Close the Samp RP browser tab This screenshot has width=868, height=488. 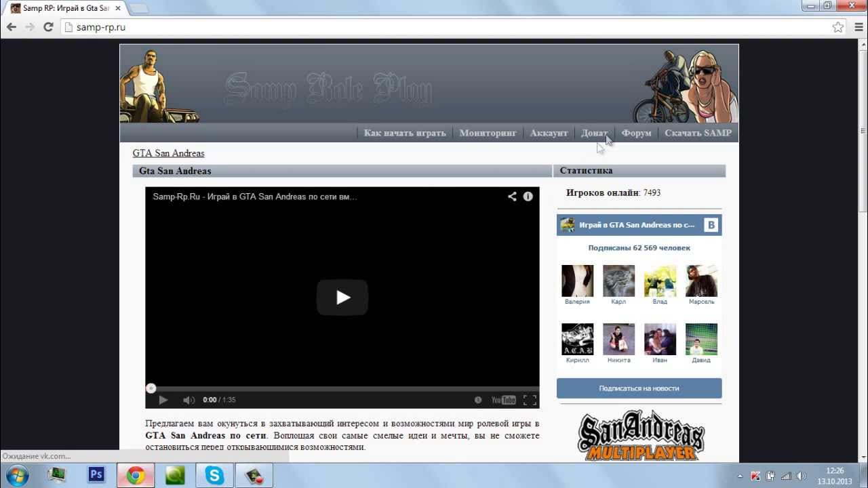(119, 8)
